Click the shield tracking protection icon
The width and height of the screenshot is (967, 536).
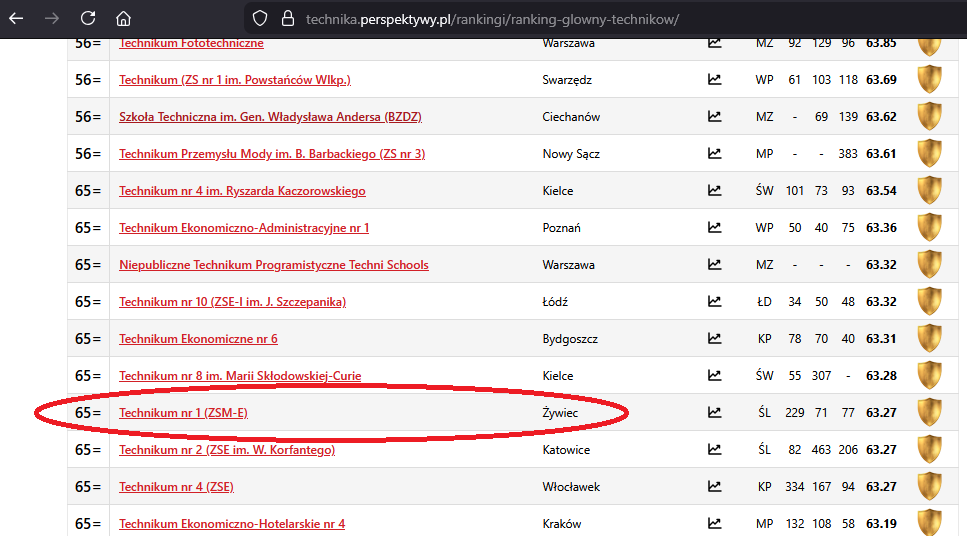(260, 18)
